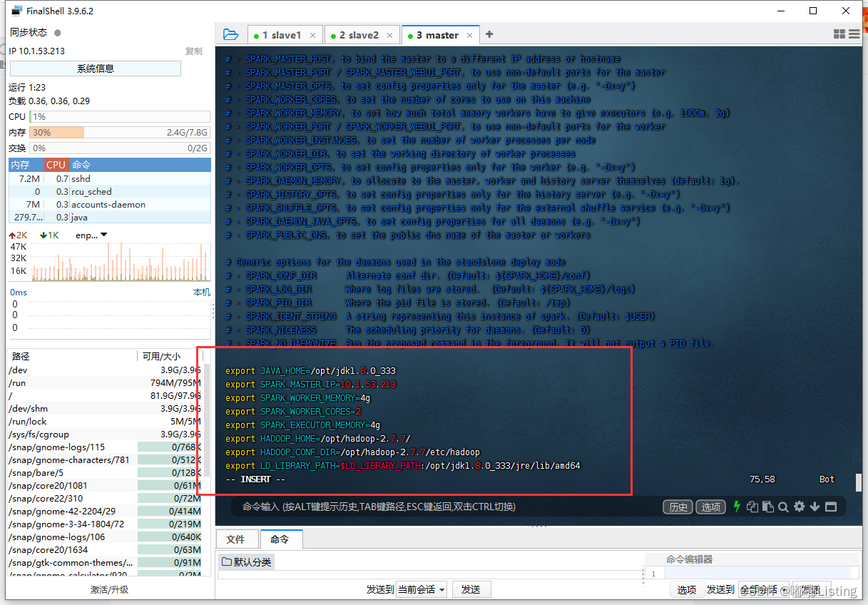Close the slave2 tab
868x605 pixels.
pyautogui.click(x=390, y=35)
